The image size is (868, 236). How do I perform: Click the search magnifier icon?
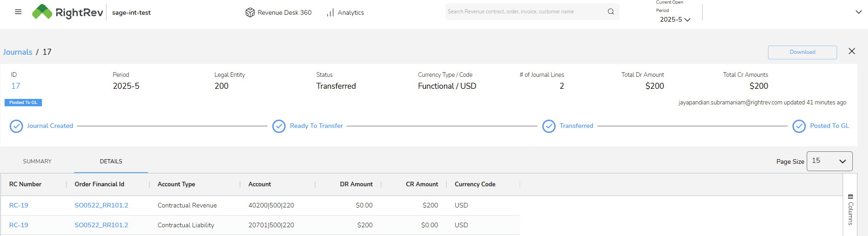click(610, 12)
